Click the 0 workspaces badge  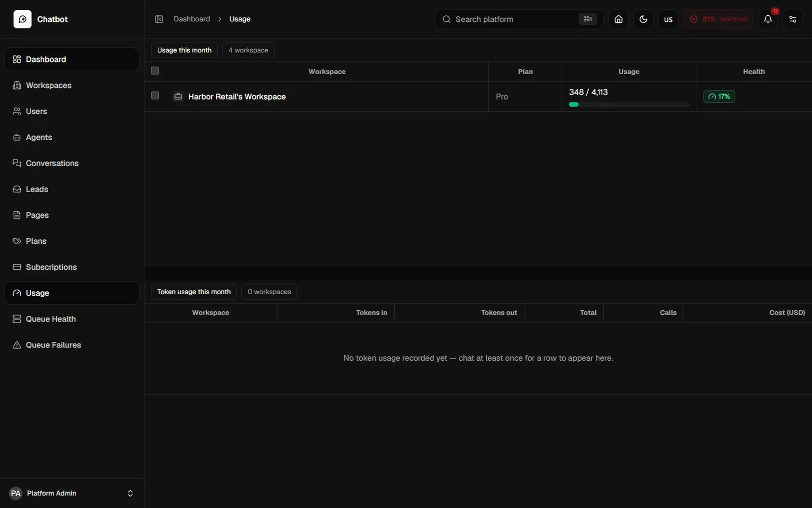[269, 292]
